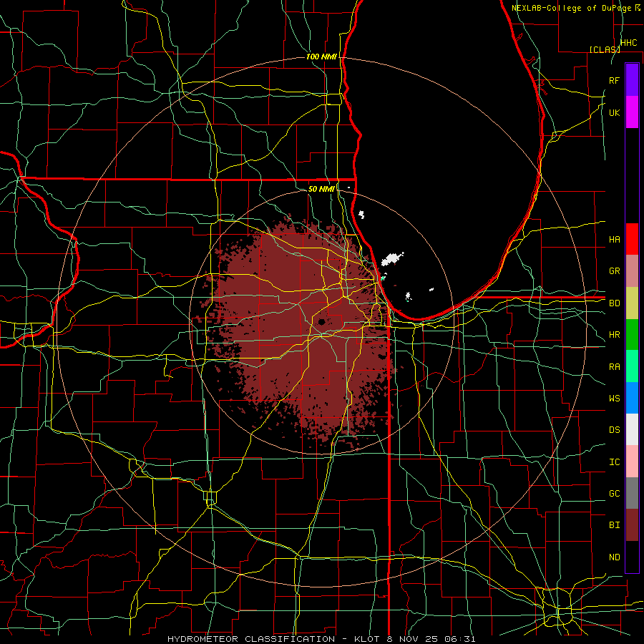644x644 pixels.
Task: Click the [CLAS] units label
Action: [x=605, y=49]
